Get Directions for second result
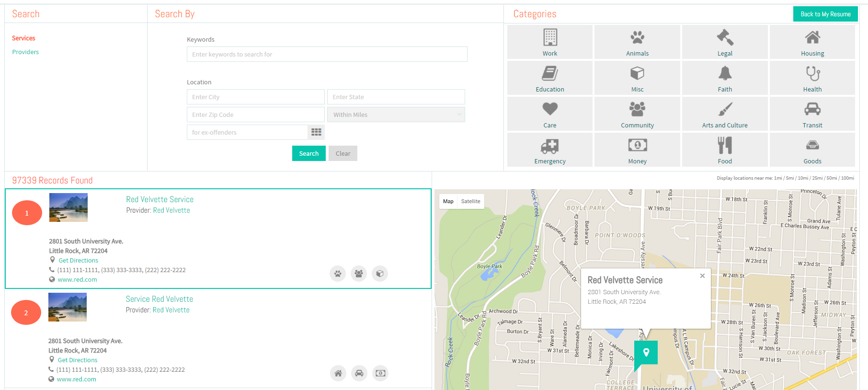 pos(78,360)
